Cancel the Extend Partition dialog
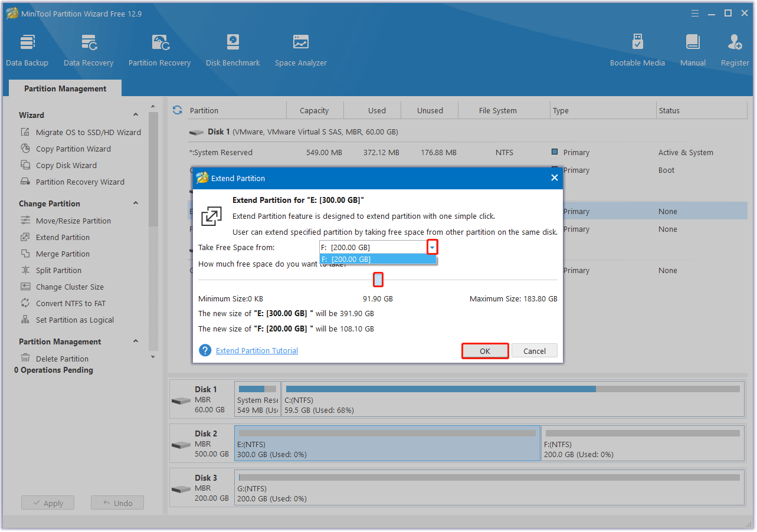This screenshot has height=532, width=757. [535, 351]
